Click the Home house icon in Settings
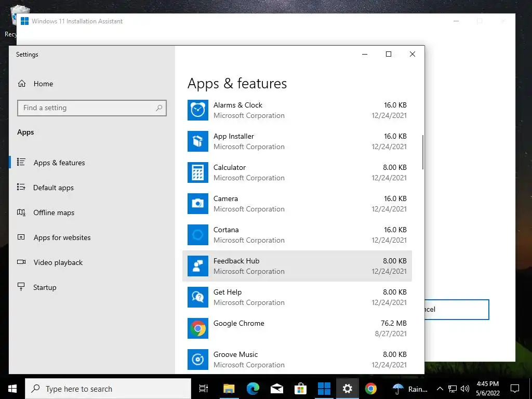 (22, 84)
